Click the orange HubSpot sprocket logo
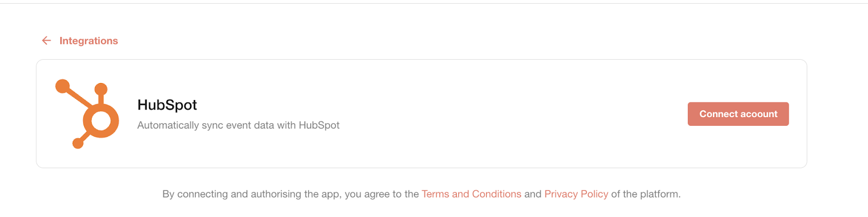Screen dimensions: 868x217 [x=87, y=114]
